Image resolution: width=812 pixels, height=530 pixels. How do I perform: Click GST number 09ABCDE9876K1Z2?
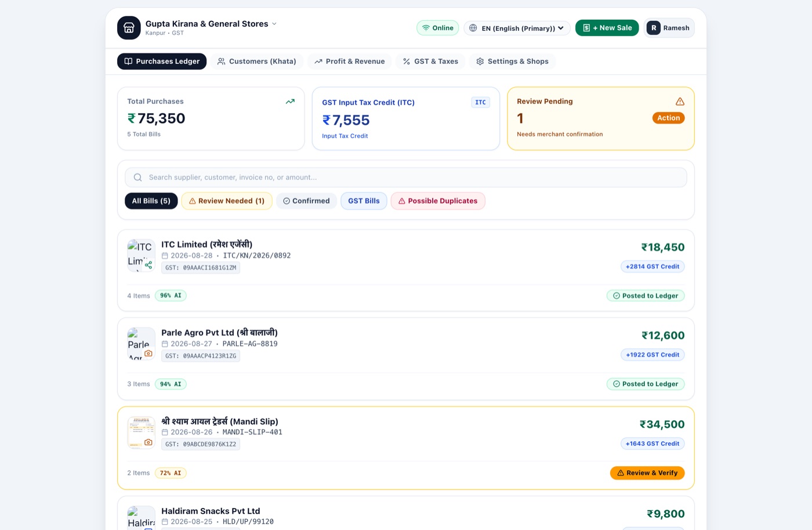tap(201, 445)
